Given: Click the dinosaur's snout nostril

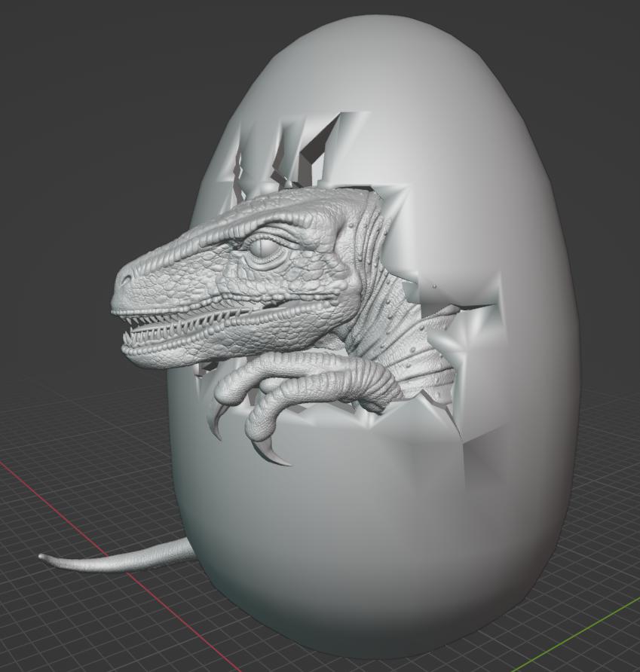Looking at the screenshot, I should coord(127,280).
